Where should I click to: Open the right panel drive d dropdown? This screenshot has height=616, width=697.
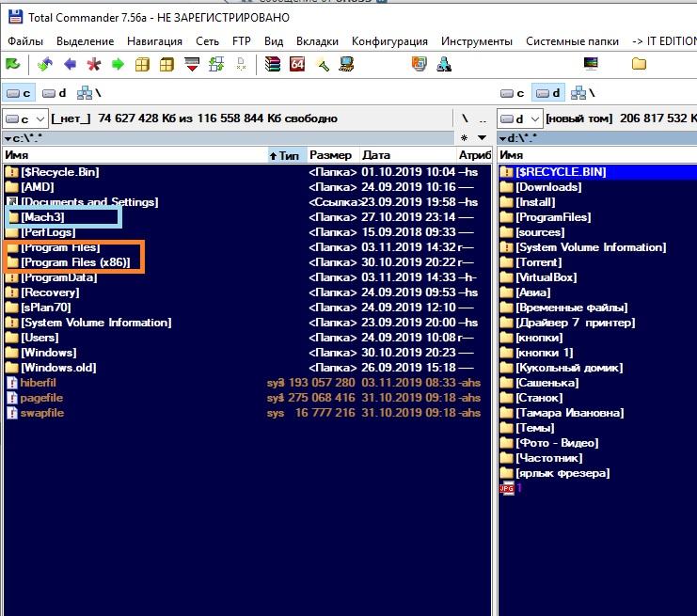coord(520,119)
